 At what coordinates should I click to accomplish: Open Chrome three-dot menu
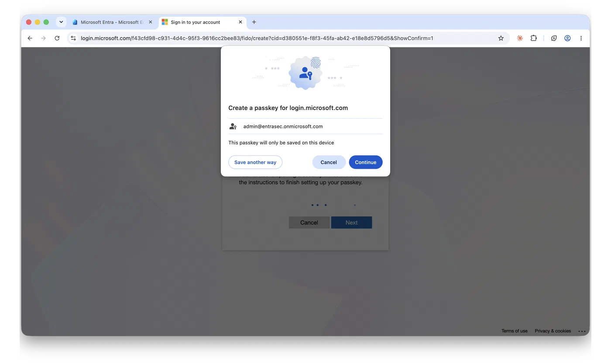[581, 38]
